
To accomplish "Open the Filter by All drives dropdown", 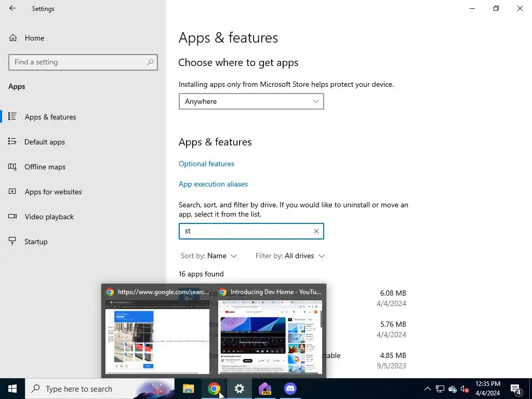I will point(290,256).
